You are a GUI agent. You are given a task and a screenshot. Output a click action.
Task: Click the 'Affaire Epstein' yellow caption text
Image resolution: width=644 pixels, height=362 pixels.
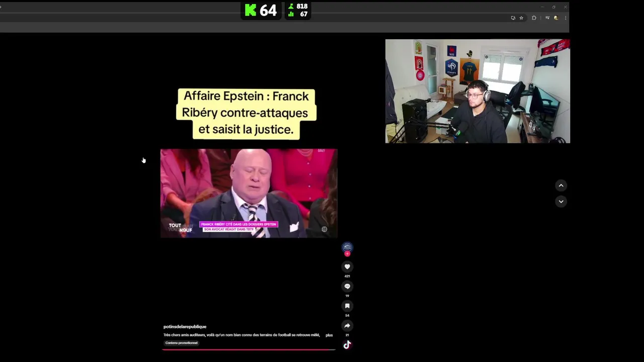(x=246, y=113)
